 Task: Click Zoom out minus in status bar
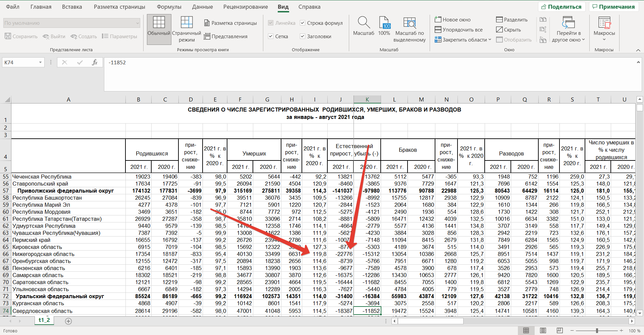572,331
